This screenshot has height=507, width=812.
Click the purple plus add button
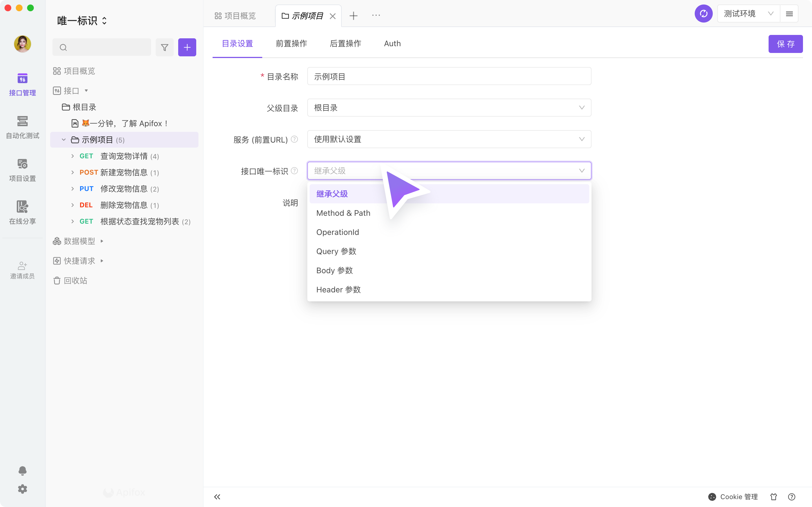[187, 47]
